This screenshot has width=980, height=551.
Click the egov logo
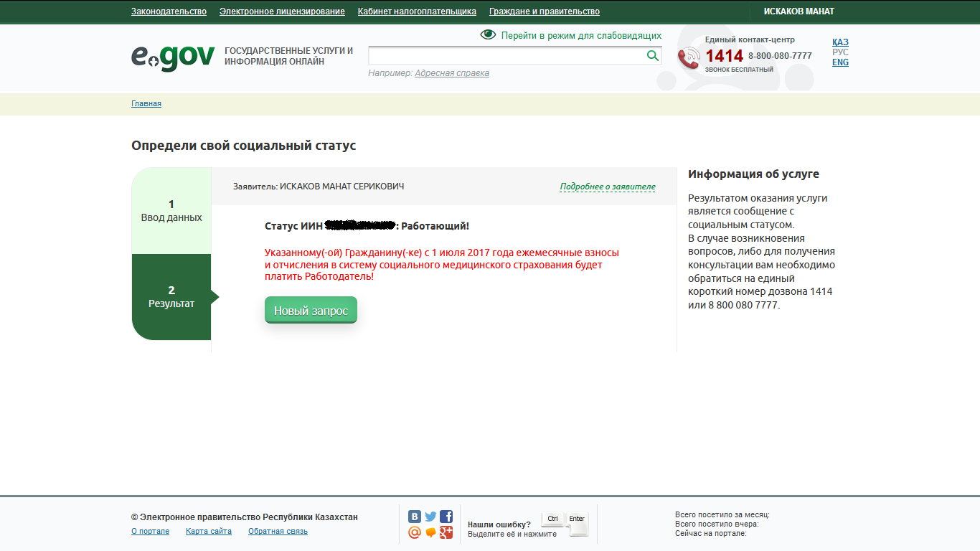pos(173,57)
